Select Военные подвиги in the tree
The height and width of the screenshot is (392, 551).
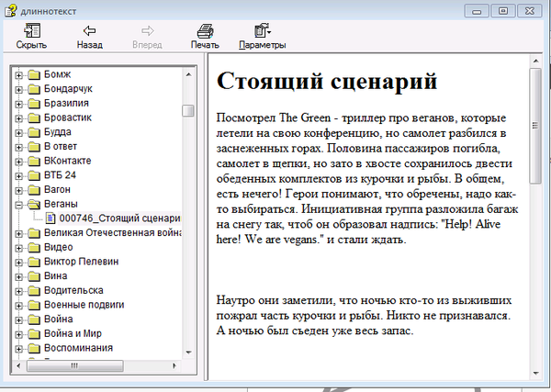[x=84, y=305]
